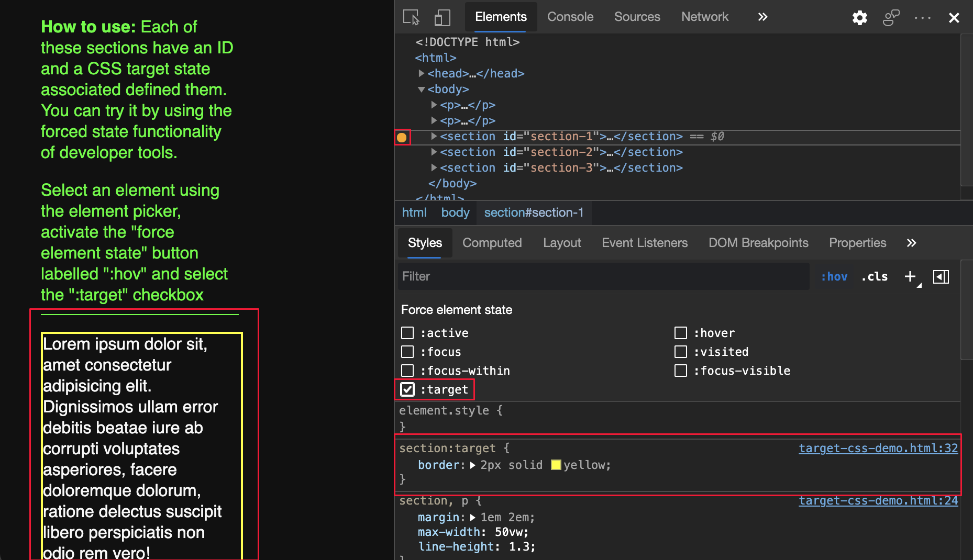Click the .cls class editor button

(874, 276)
